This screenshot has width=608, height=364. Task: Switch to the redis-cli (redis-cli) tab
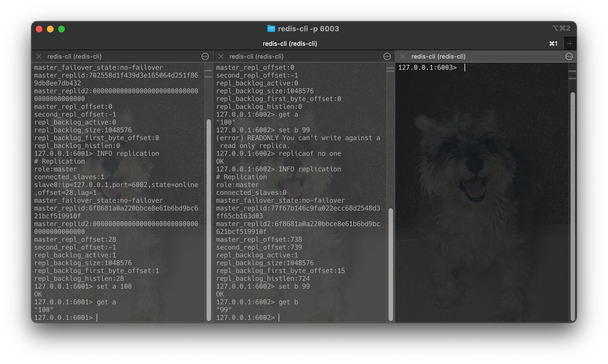tap(290, 44)
